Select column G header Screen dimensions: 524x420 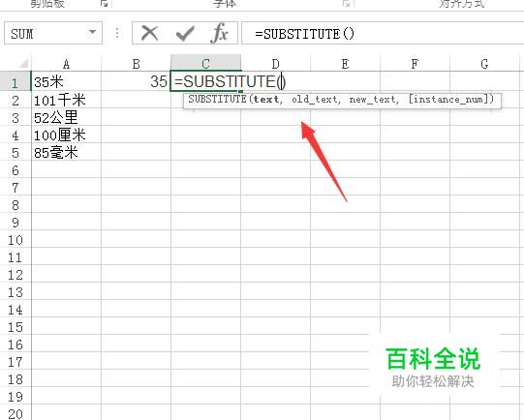coord(484,64)
